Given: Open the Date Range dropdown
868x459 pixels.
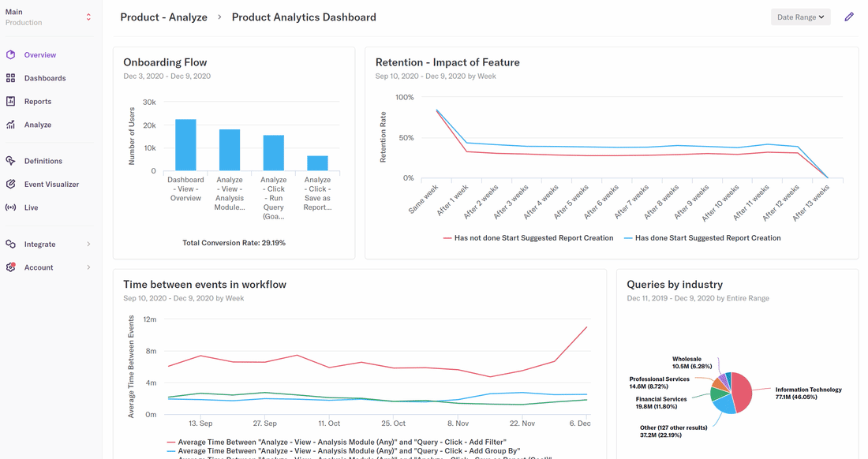Looking at the screenshot, I should coord(800,17).
